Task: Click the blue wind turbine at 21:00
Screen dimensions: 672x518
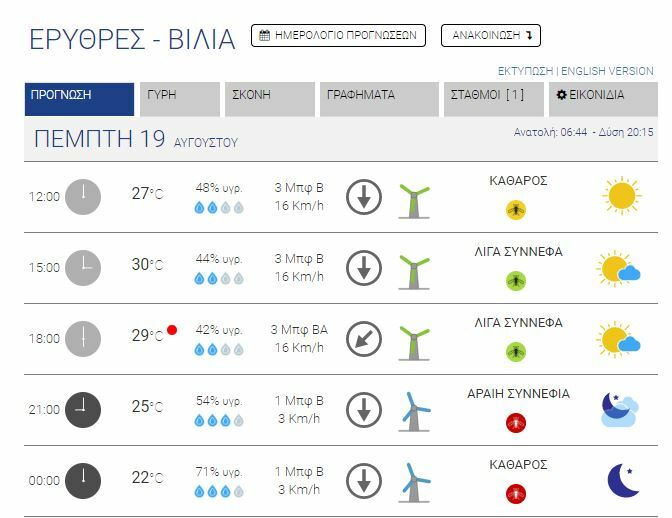Action: click(413, 410)
